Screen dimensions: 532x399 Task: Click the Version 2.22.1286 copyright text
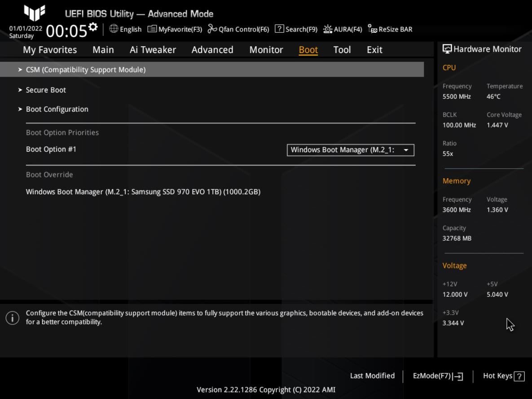266,390
